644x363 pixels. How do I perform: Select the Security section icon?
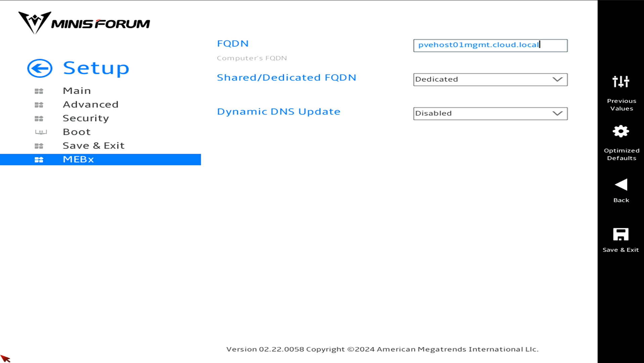(39, 118)
